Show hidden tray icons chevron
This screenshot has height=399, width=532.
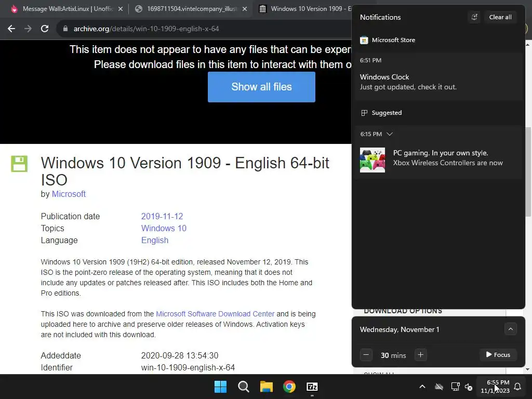tap(422, 387)
